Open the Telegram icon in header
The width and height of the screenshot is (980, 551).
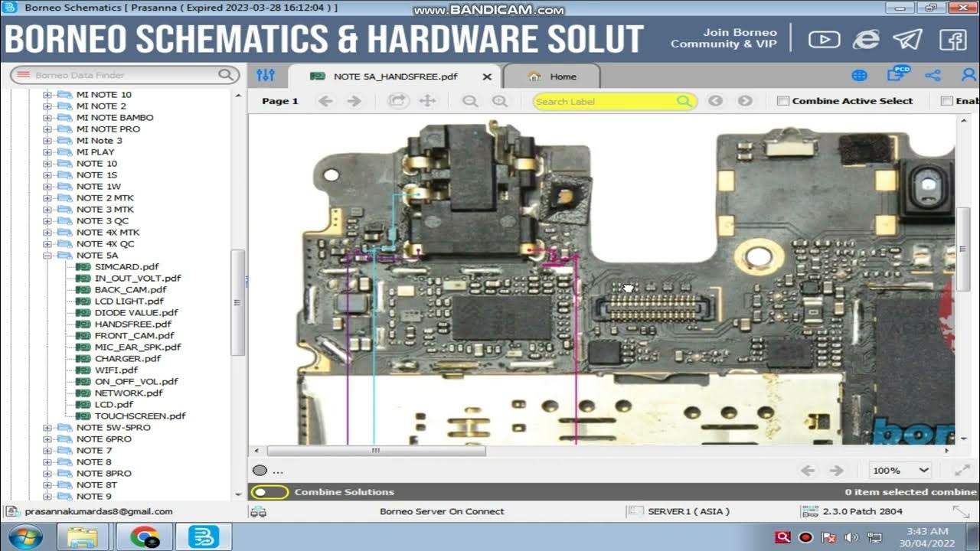[908, 39]
